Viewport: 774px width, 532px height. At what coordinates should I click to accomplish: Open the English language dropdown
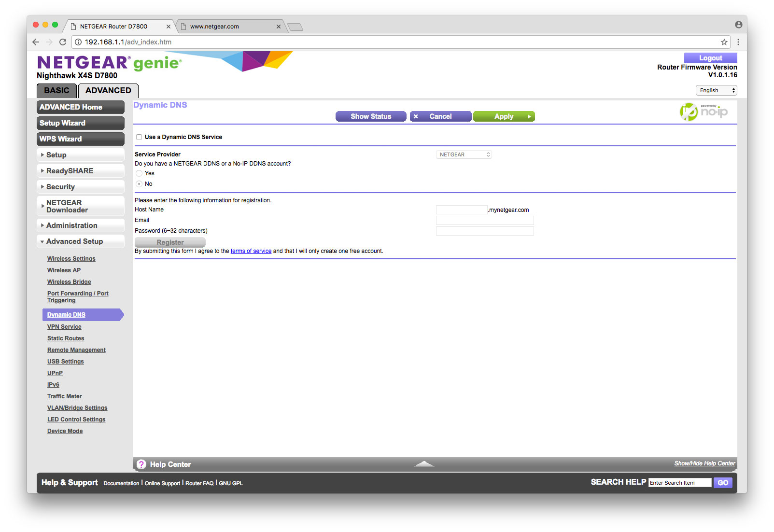717,90
